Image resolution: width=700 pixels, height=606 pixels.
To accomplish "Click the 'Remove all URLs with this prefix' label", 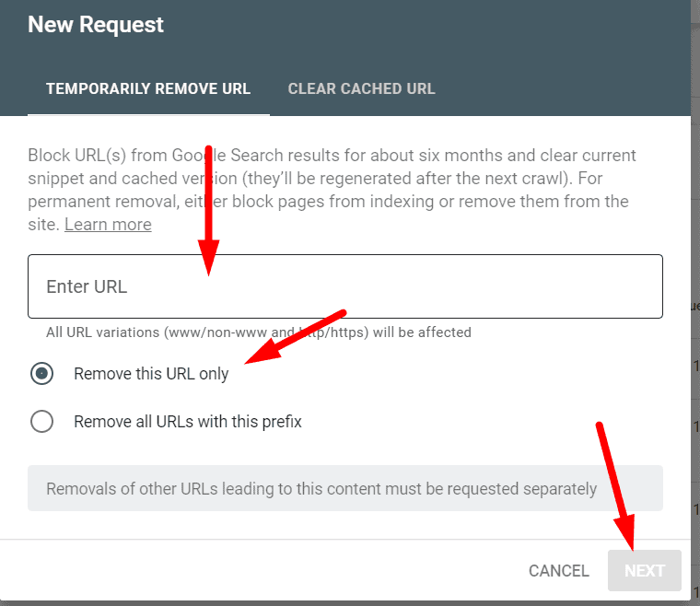I will 188,422.
